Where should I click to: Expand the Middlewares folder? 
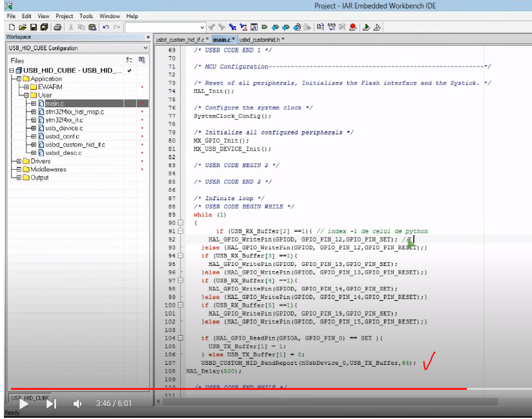pyautogui.click(x=19, y=169)
